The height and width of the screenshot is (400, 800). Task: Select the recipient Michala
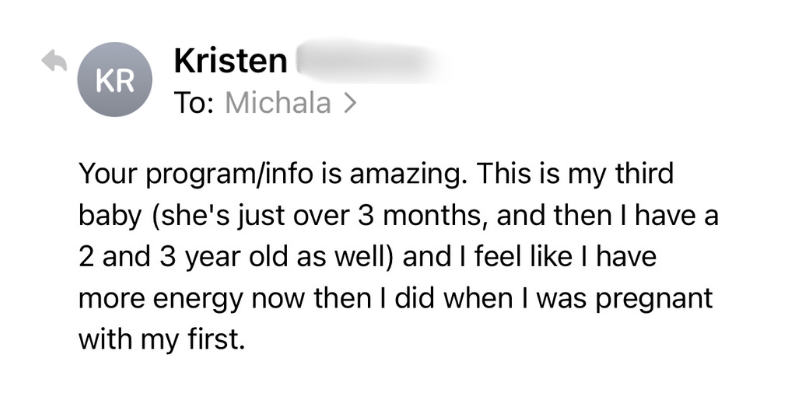(279, 104)
